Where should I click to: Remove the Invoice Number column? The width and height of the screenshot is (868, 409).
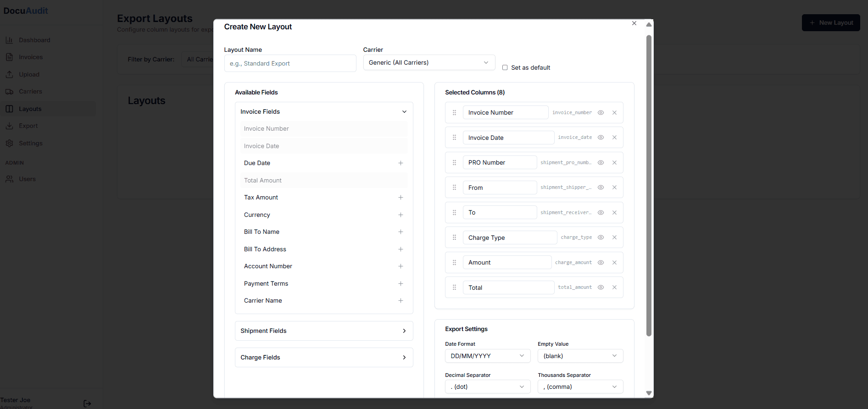(614, 113)
